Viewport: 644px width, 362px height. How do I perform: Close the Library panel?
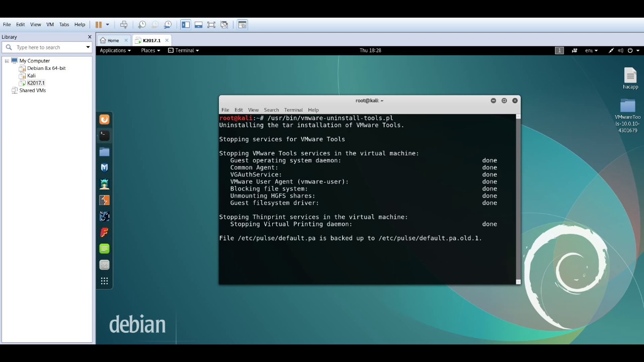click(x=90, y=37)
